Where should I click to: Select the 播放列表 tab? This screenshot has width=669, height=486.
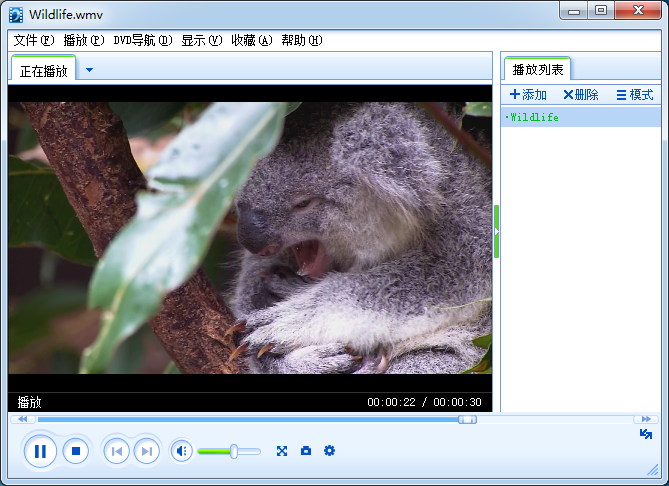pos(538,70)
